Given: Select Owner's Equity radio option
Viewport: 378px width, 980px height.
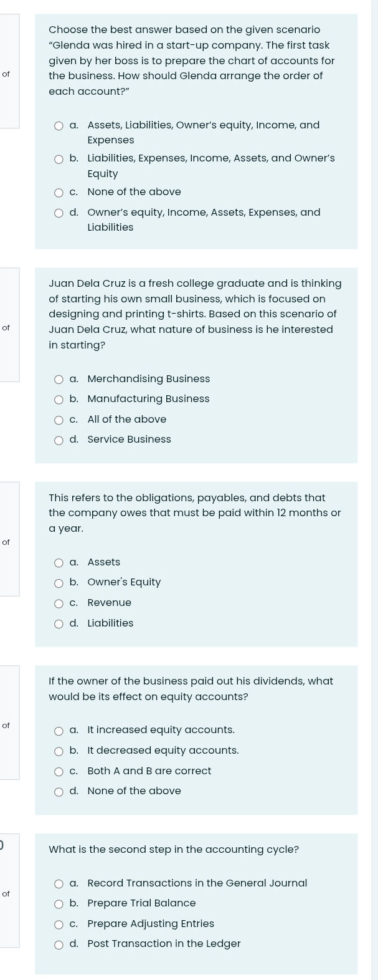Looking at the screenshot, I should [x=59, y=584].
